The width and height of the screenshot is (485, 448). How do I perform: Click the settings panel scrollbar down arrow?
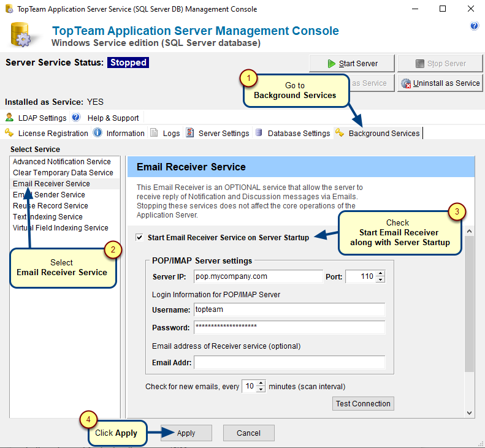coord(469,412)
